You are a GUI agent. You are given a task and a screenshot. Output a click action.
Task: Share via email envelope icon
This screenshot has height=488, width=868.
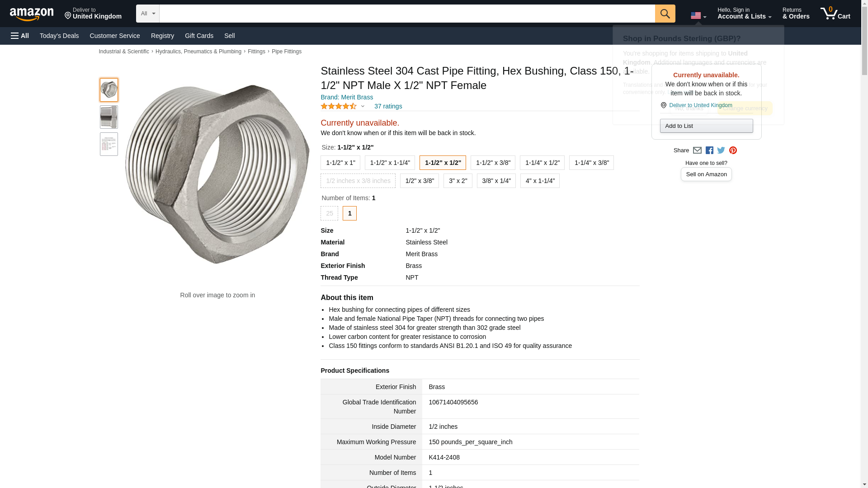[x=697, y=150]
